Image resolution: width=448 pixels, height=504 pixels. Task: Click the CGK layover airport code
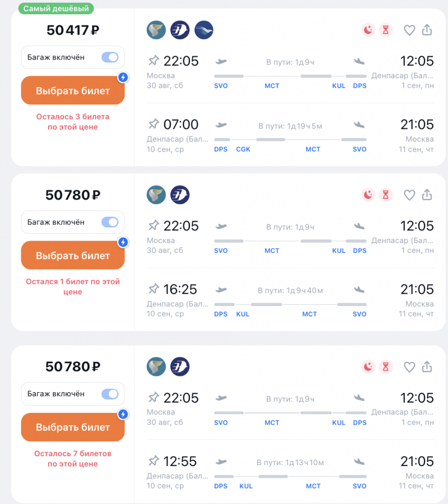[243, 149]
